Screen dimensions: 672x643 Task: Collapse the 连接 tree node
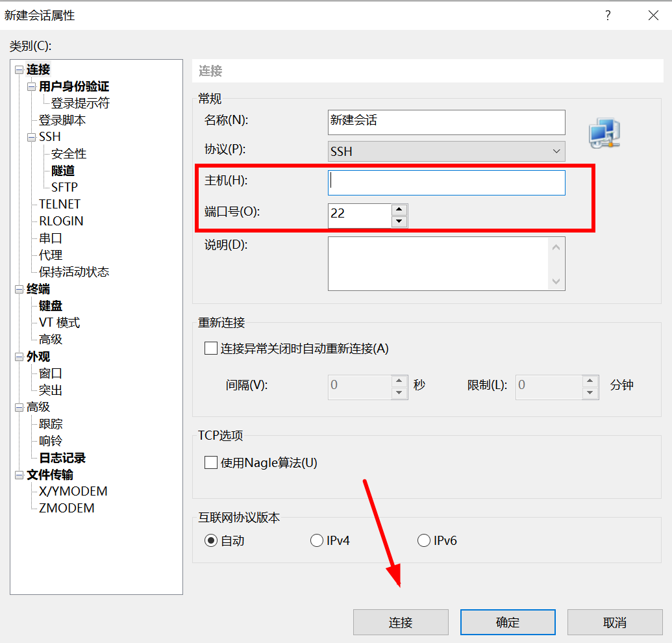pyautogui.click(x=19, y=70)
